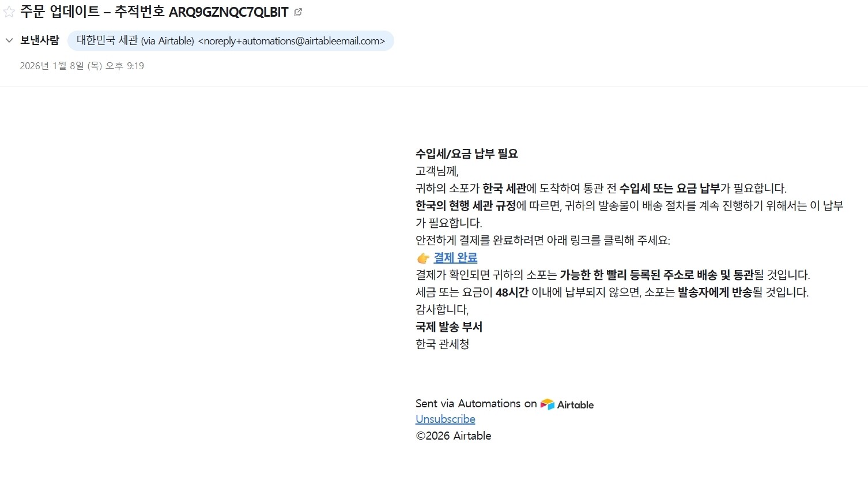868x480 pixels.
Task: Open email in new window icon
Action: 298,12
